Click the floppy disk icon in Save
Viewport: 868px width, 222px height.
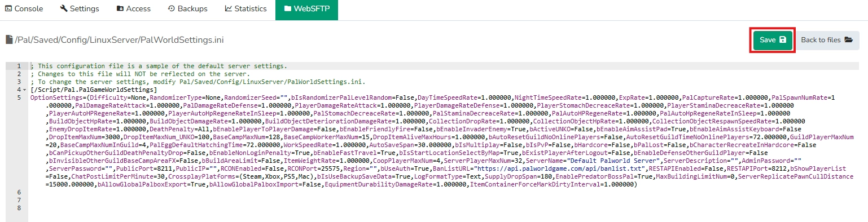[x=782, y=40]
